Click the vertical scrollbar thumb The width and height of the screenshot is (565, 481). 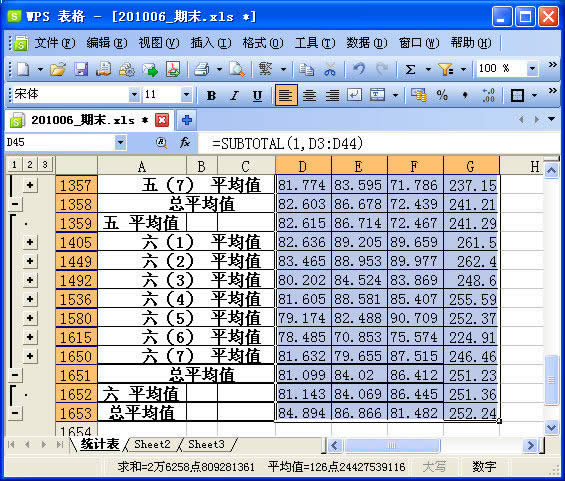[551, 380]
